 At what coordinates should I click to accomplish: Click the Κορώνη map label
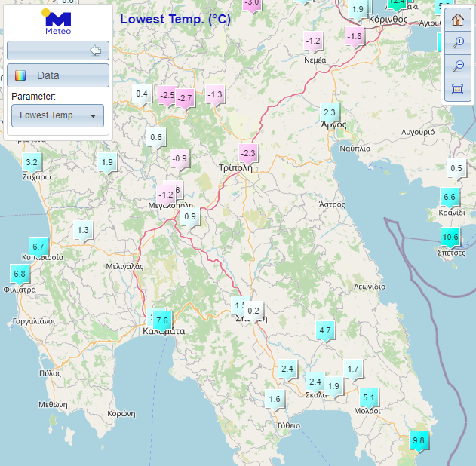[x=121, y=414]
